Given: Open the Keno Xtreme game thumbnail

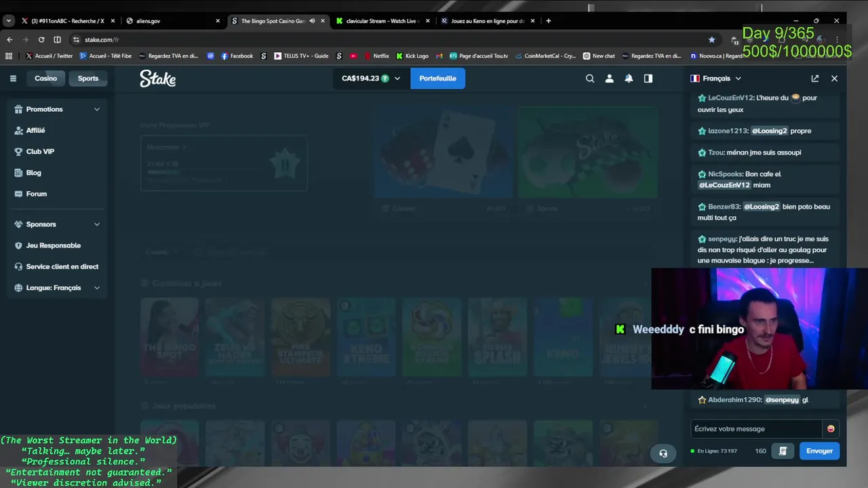Looking at the screenshot, I should (x=366, y=337).
